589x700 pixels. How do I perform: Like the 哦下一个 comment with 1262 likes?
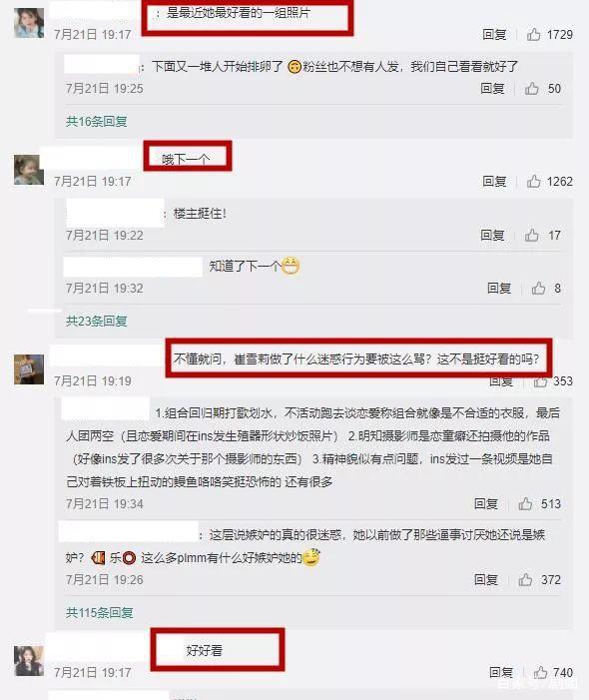click(x=534, y=182)
